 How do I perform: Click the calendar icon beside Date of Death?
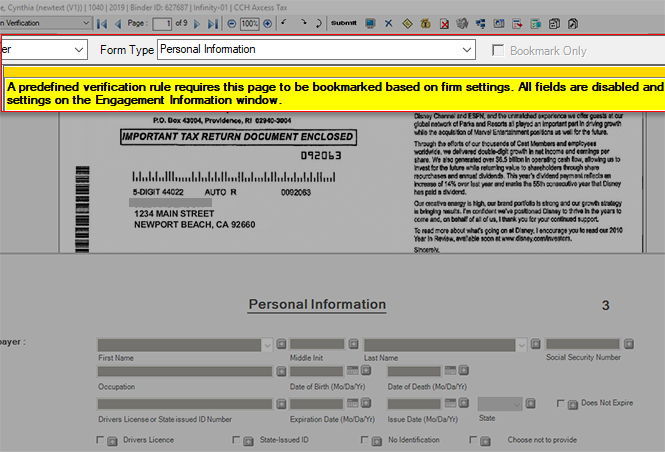pos(450,370)
